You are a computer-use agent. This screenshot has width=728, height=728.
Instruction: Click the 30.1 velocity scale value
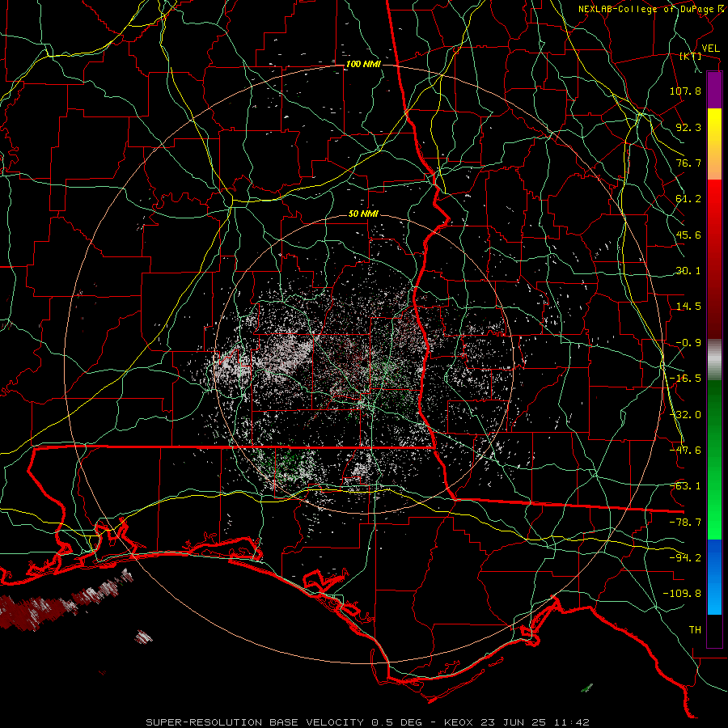pos(688,271)
